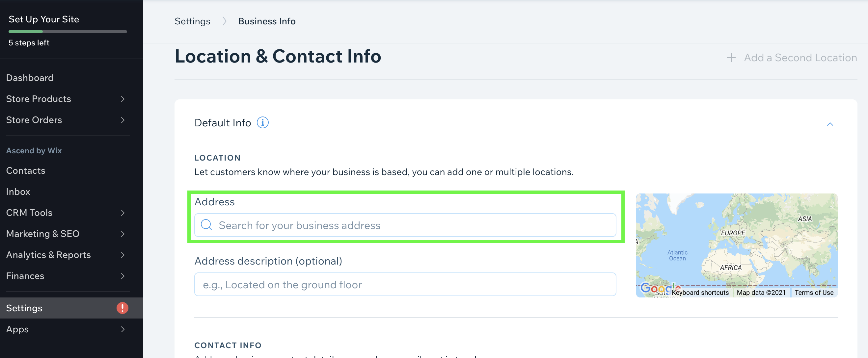Expand the Store Orders submenu arrow

tap(122, 120)
